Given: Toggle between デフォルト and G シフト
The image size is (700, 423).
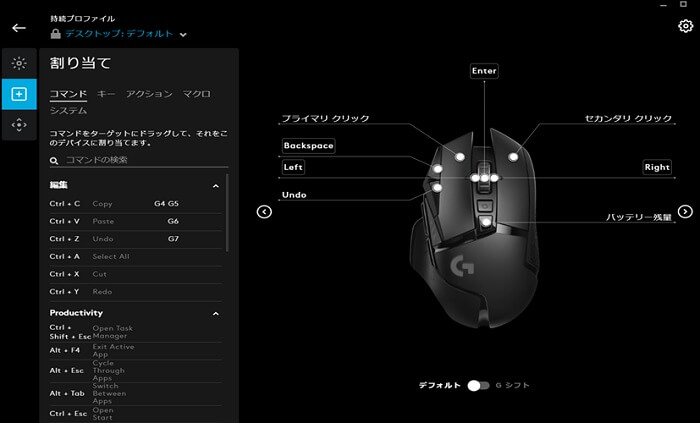Looking at the screenshot, I should (x=479, y=386).
